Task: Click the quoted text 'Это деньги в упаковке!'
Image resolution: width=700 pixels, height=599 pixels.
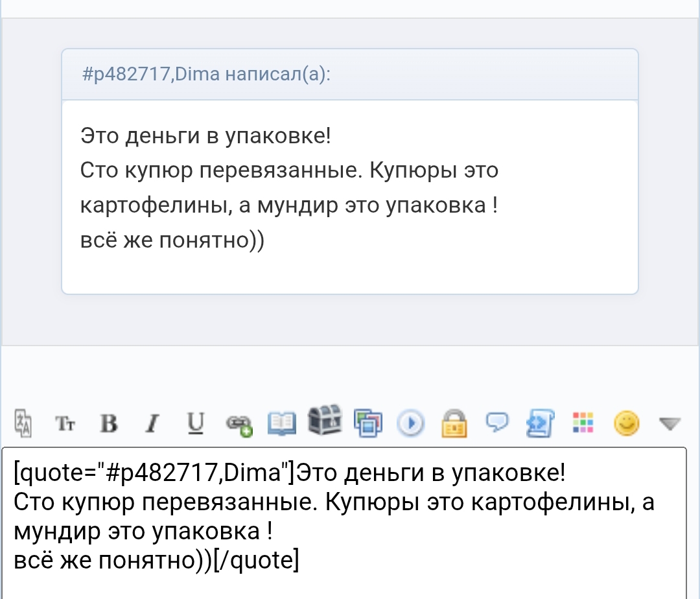Action: point(205,136)
